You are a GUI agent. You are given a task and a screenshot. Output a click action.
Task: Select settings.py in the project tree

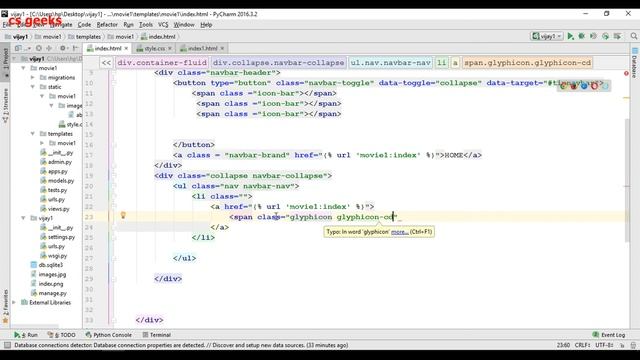[57, 237]
